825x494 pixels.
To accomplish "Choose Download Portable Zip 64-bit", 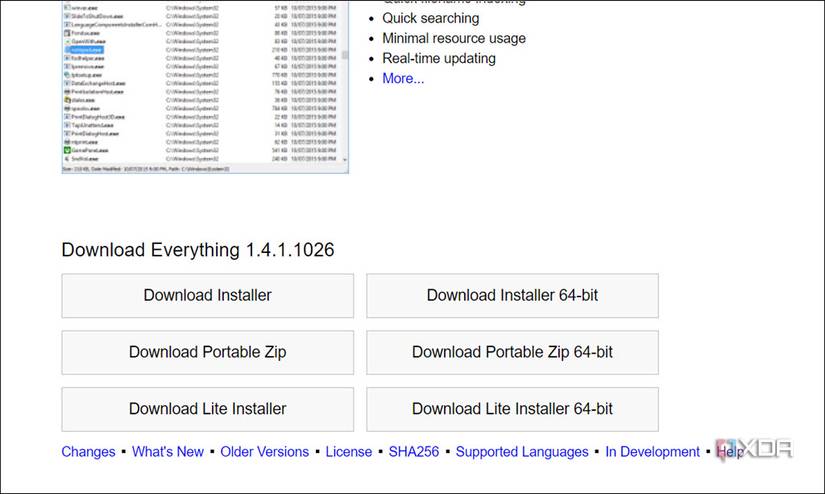I will tap(512, 352).
